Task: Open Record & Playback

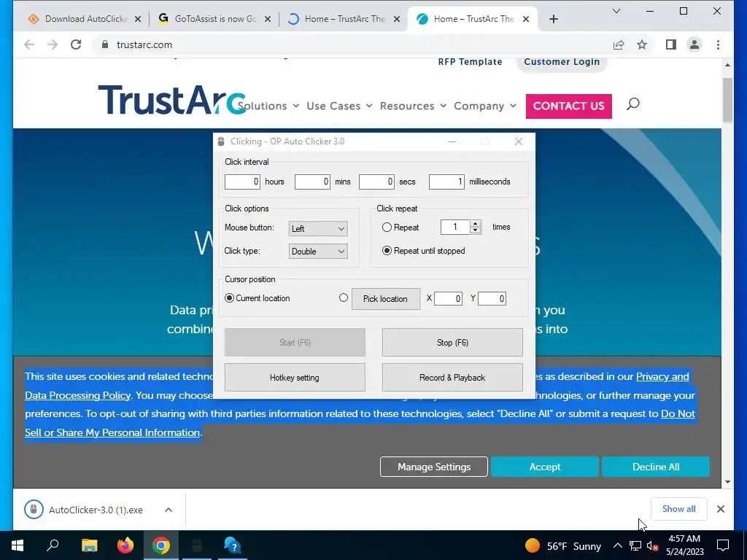Action: [452, 378]
